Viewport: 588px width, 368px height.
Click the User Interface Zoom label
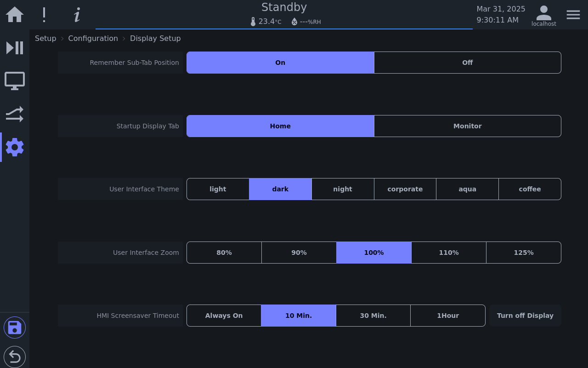click(146, 253)
